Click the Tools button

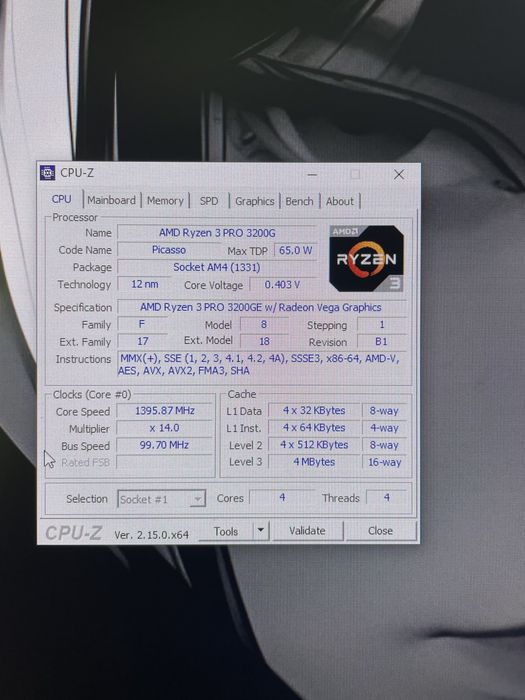[226, 531]
